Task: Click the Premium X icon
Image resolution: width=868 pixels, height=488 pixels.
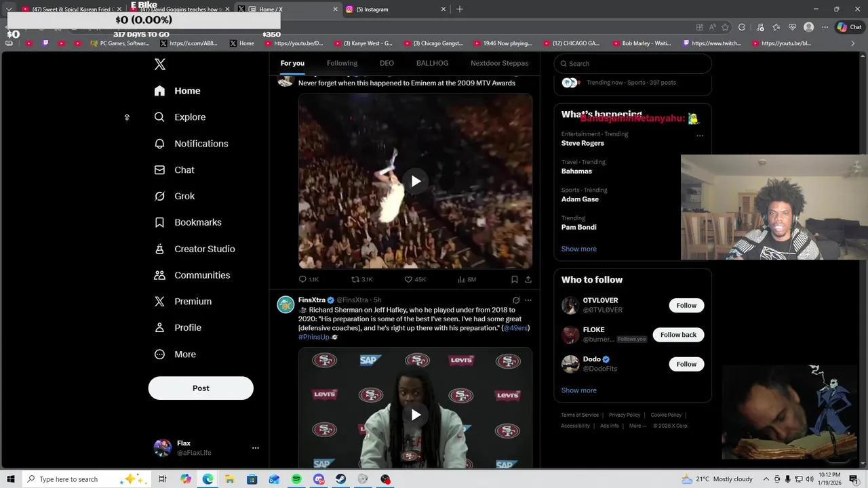Action: pos(159,302)
